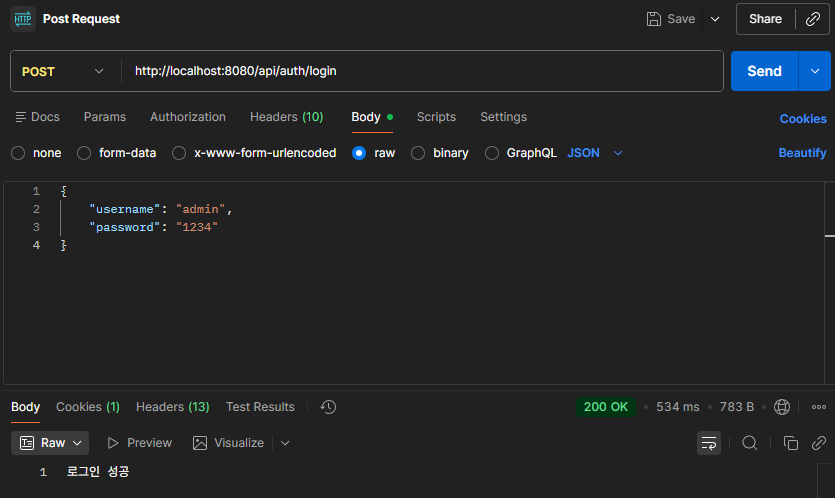Viewport: 835px width, 498px height.
Task: Toggle response line wrap icon
Action: [709, 443]
